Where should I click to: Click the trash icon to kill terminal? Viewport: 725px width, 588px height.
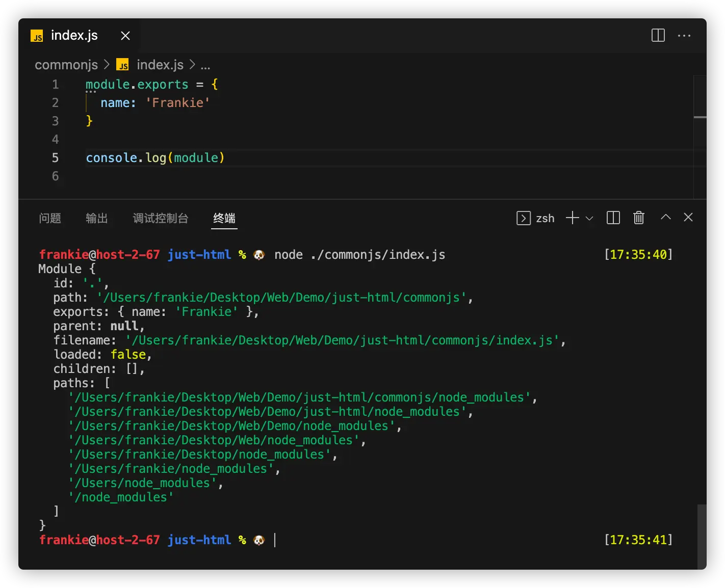(x=638, y=218)
